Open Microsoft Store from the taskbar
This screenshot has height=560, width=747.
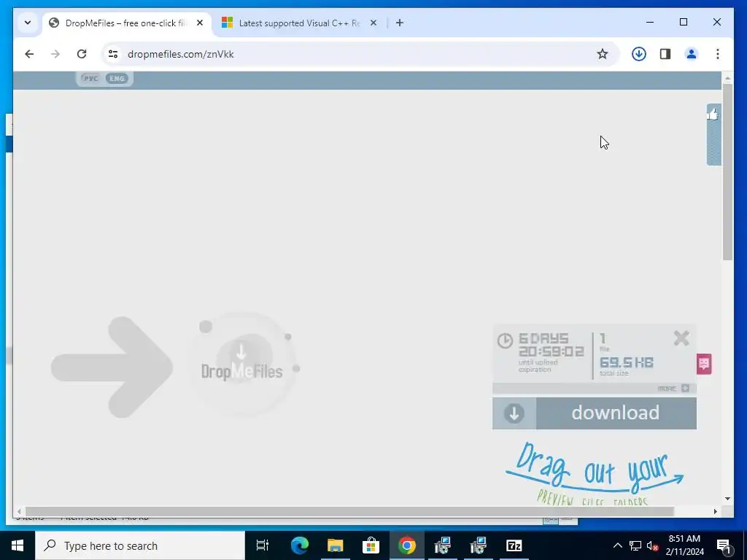371,545
